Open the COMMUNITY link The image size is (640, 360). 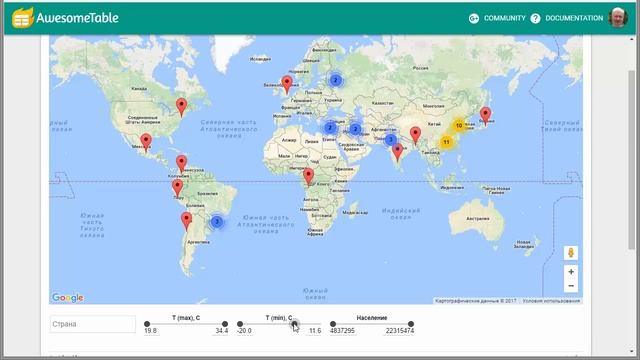[x=504, y=18]
